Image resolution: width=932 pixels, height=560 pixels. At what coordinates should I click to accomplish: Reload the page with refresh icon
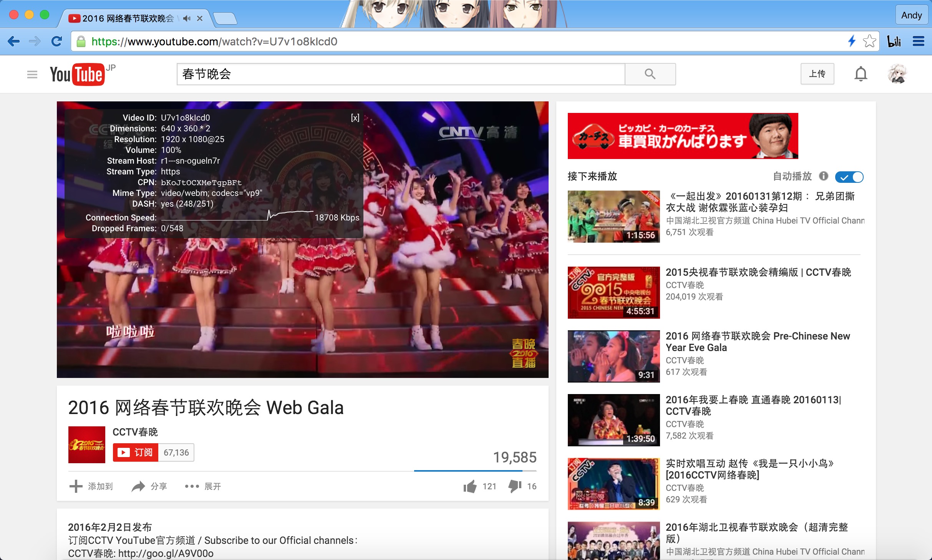[x=57, y=41]
